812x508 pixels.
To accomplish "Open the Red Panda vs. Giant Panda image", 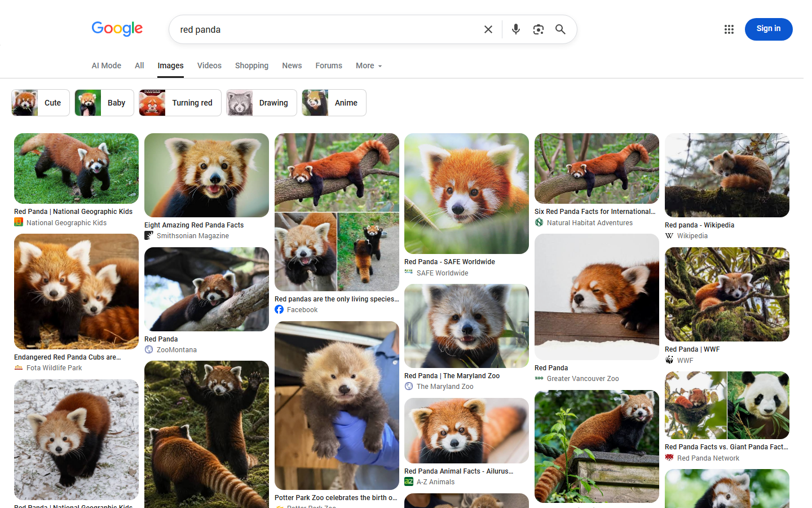I will point(727,405).
